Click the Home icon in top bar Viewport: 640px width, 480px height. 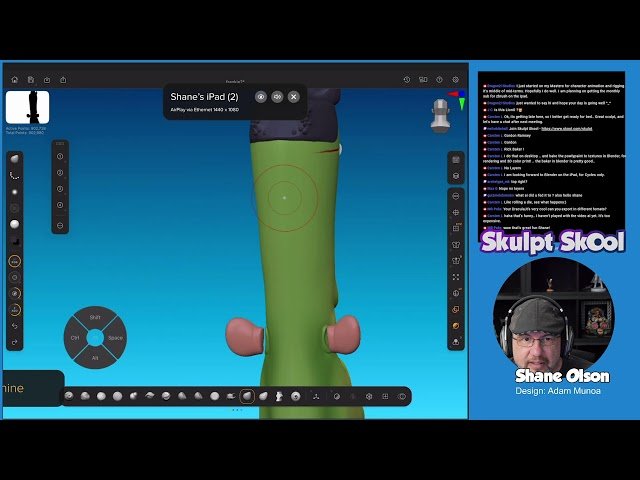click(15, 80)
